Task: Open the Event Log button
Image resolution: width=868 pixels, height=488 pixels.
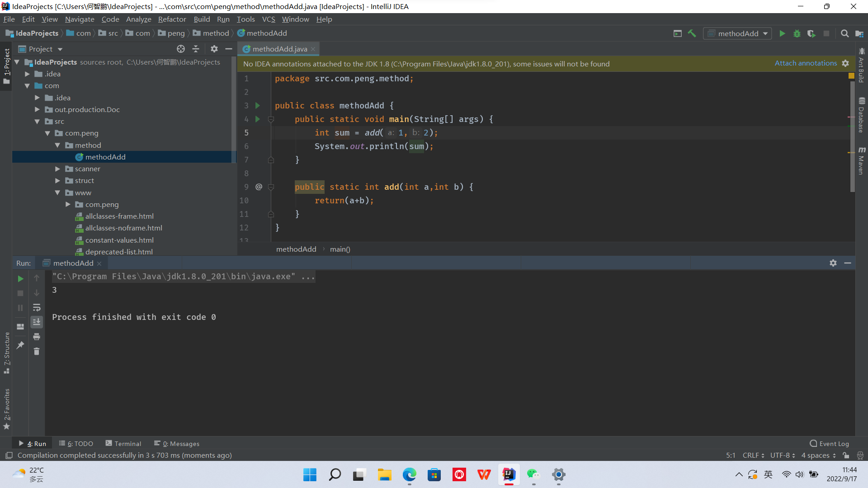Action: pyautogui.click(x=830, y=444)
